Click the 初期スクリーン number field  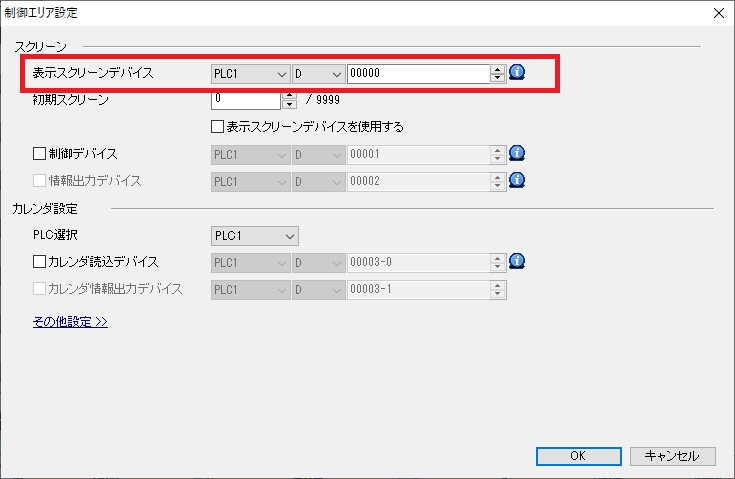click(x=245, y=100)
